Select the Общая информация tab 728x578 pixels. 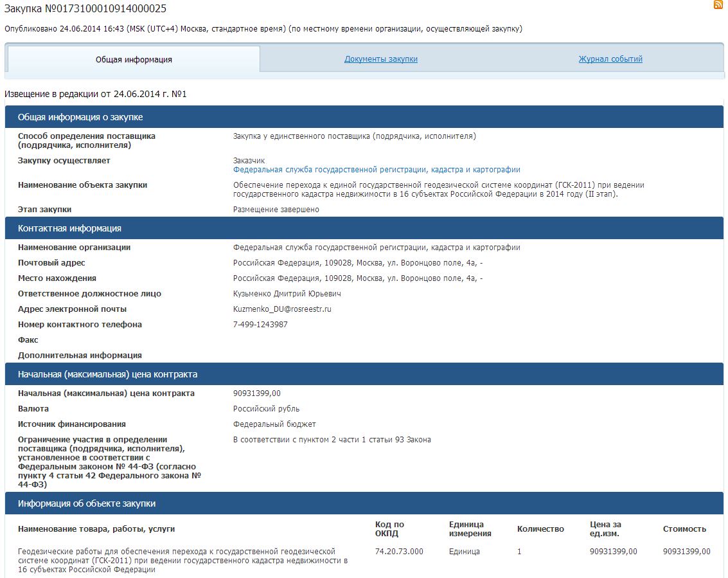(x=134, y=60)
